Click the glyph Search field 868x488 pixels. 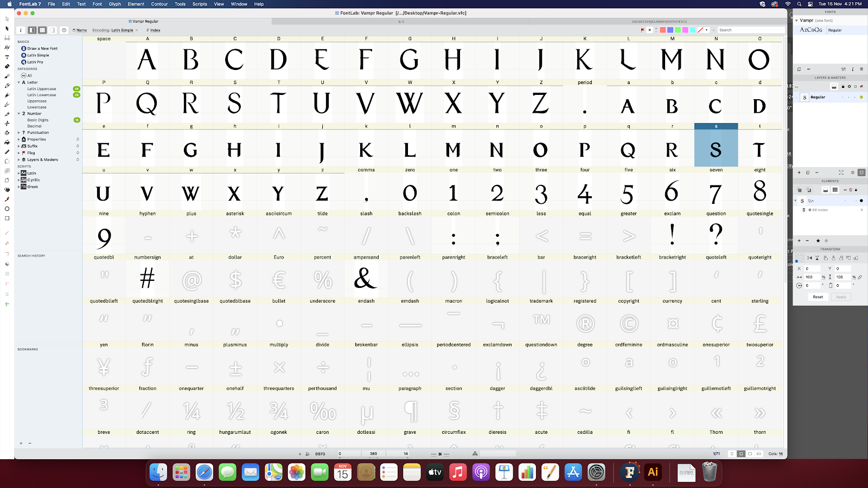751,30
